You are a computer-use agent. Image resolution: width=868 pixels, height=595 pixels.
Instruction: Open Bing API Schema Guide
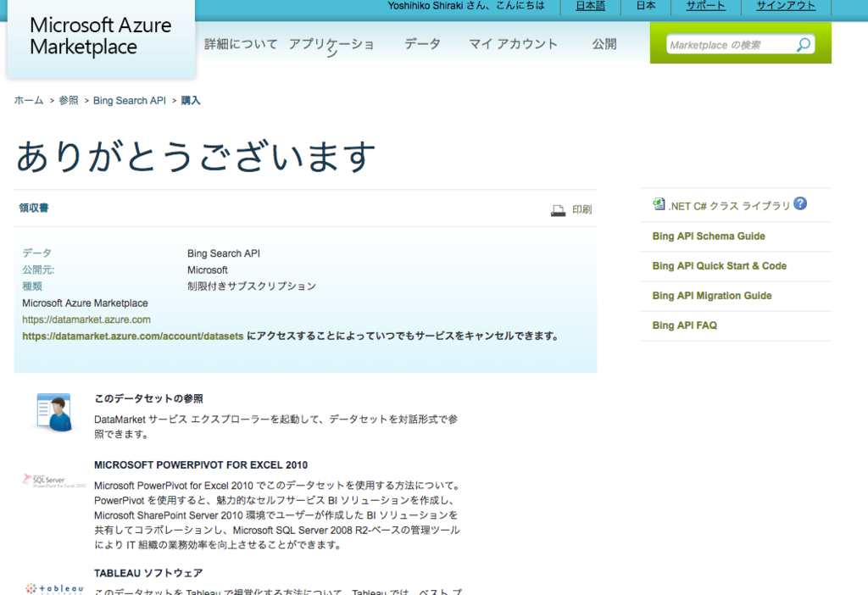709,236
